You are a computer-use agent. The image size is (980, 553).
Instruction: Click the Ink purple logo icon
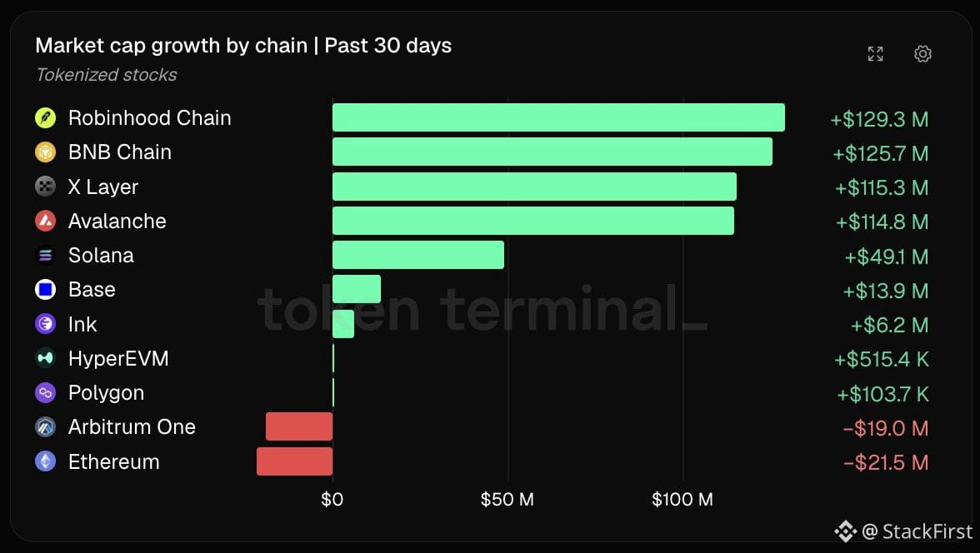46,324
